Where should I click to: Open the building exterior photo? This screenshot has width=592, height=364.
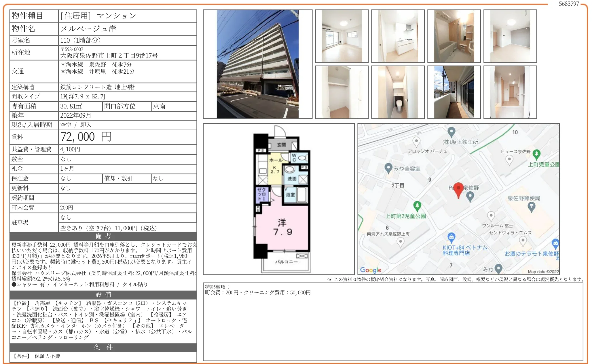tap(257, 64)
